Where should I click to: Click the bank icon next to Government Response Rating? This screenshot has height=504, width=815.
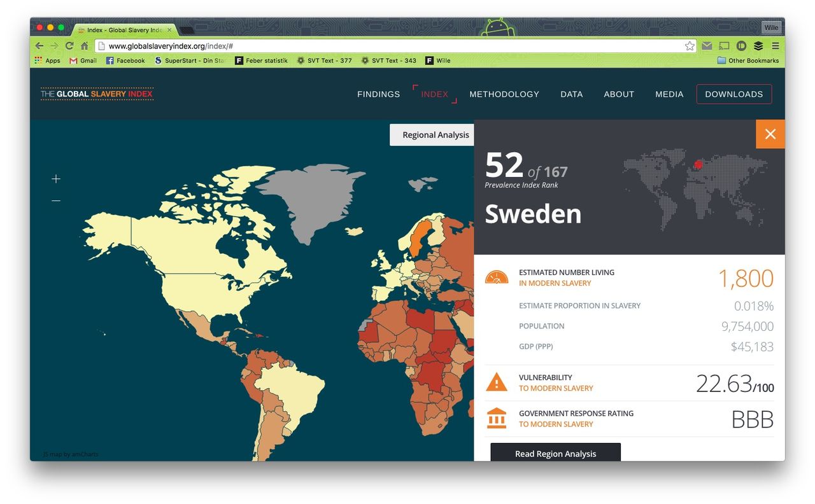(x=497, y=418)
